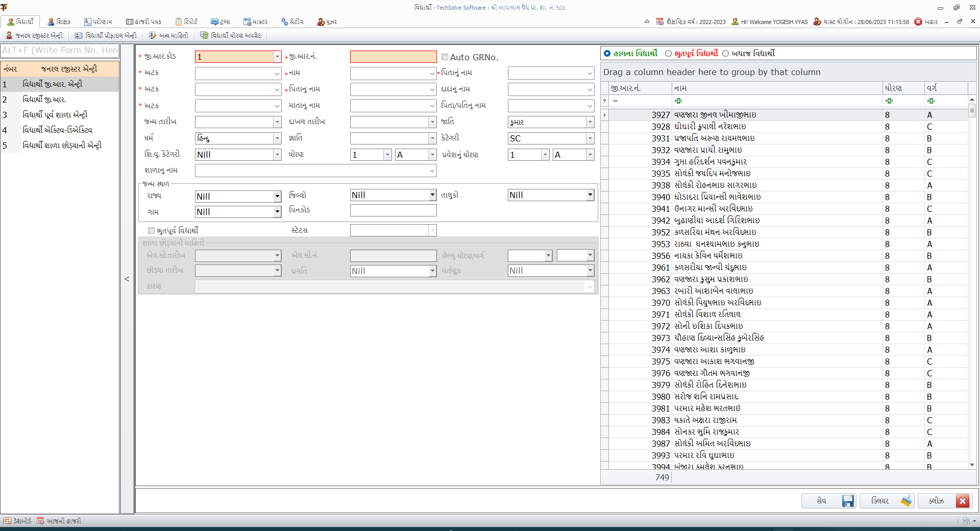Click the save floppy disk icon
The height and width of the screenshot is (531, 980).
pyautogui.click(x=848, y=501)
